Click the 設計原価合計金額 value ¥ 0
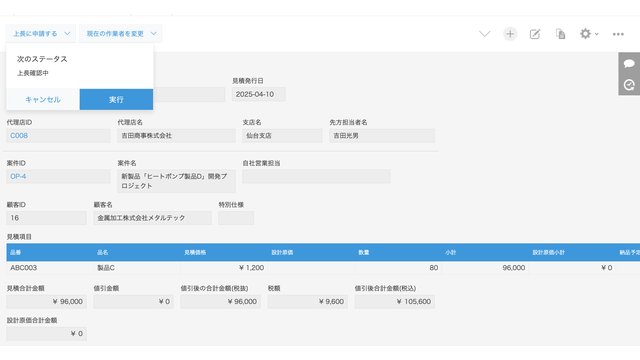This screenshot has height=360, width=640. pyautogui.click(x=46, y=333)
